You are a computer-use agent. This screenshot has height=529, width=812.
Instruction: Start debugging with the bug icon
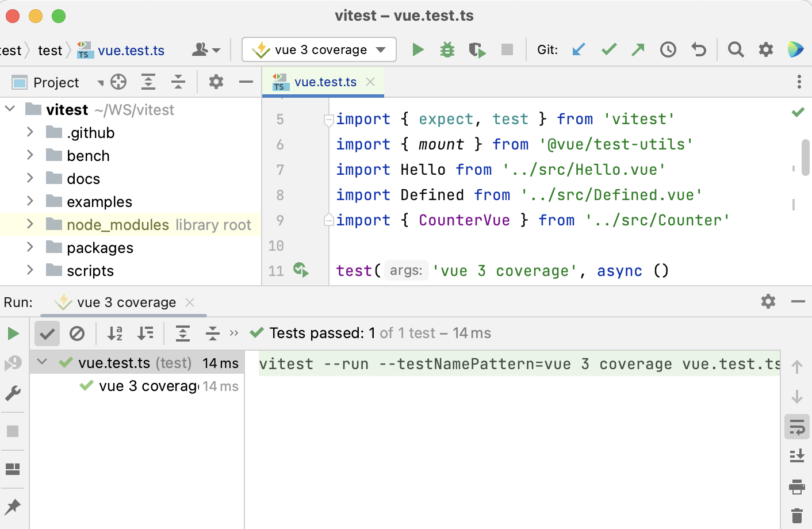coord(447,50)
